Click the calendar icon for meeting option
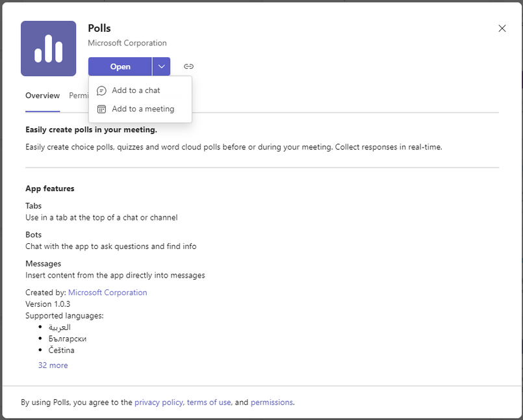523x420 pixels. (x=101, y=109)
